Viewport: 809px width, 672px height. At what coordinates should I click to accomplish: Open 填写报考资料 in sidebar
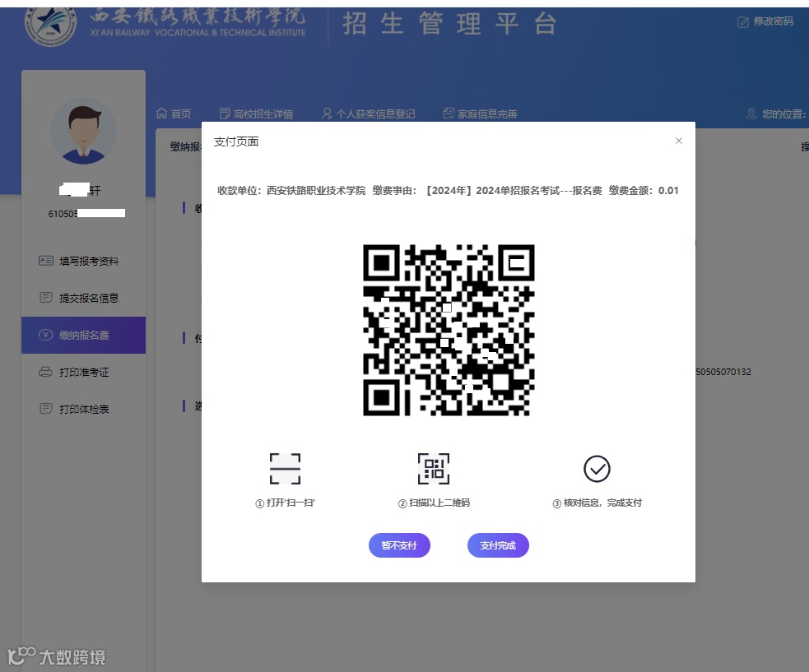pyautogui.click(x=84, y=261)
